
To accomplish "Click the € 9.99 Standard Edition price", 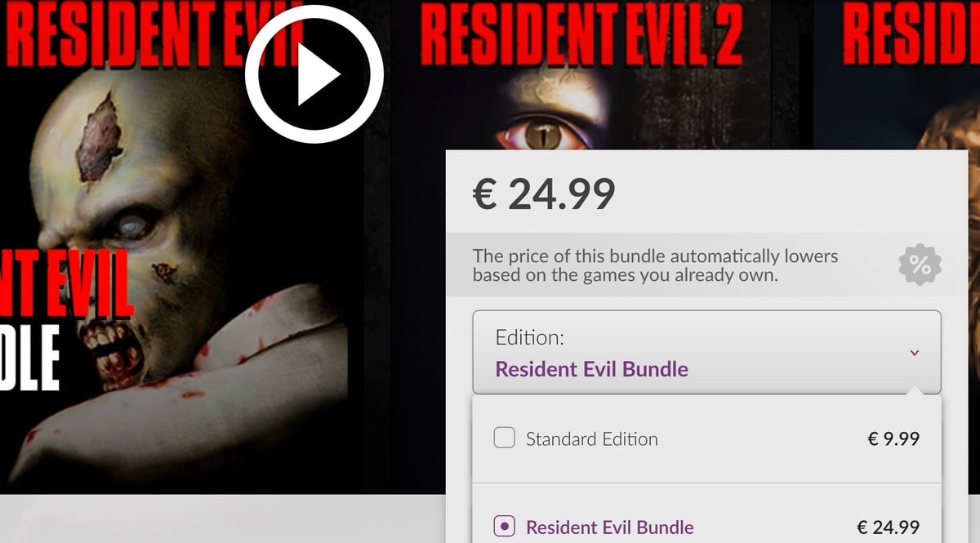I will tap(893, 438).
